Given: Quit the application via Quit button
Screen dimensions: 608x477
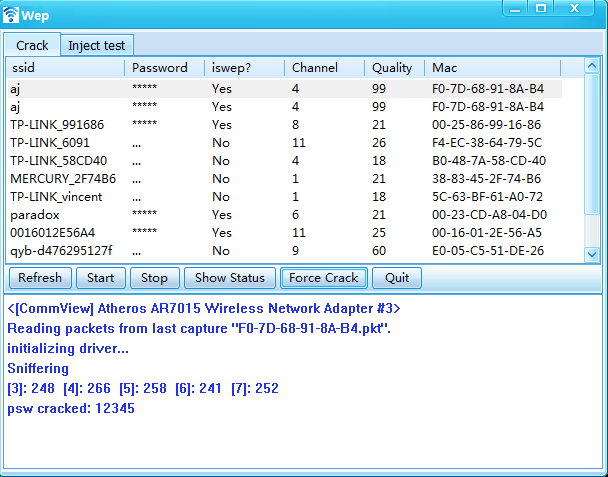Looking at the screenshot, I should 397,278.
